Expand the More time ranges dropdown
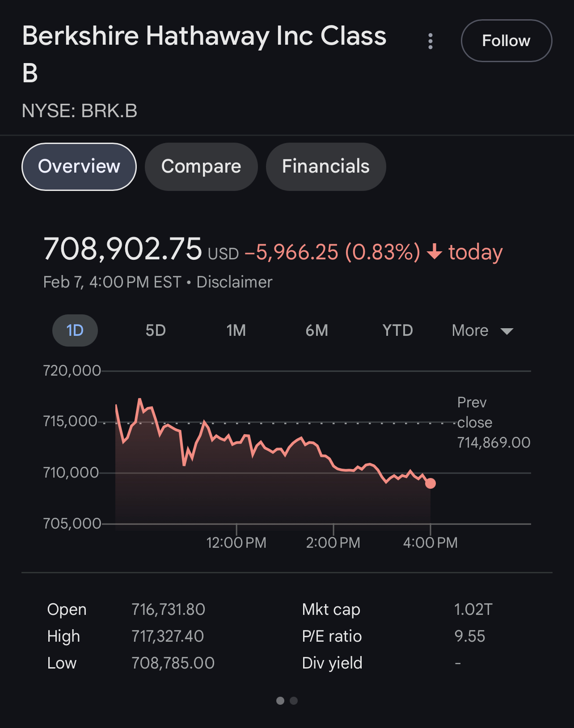 click(470, 330)
